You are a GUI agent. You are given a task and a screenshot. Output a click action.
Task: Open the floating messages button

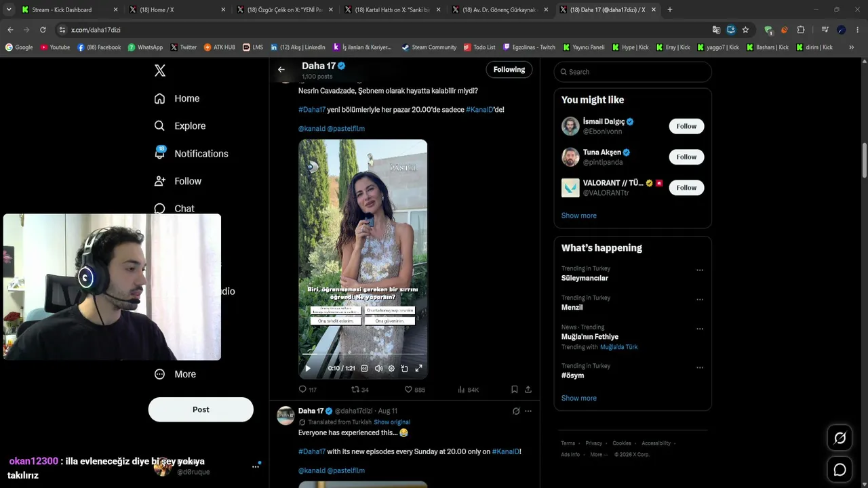pyautogui.click(x=840, y=470)
